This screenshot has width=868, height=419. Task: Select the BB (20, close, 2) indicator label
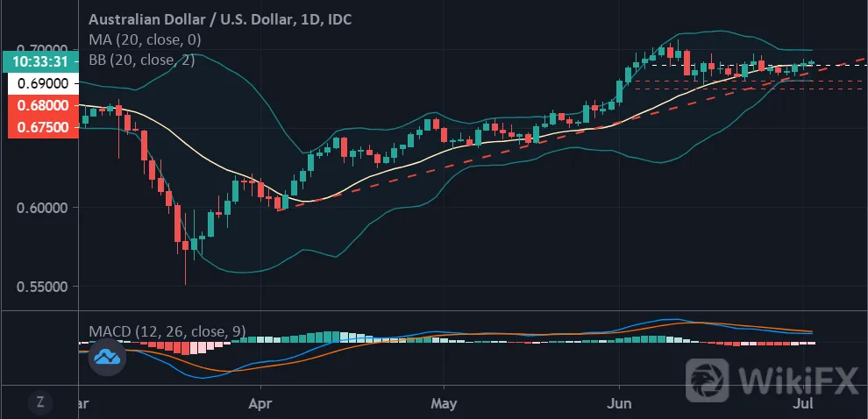click(142, 60)
